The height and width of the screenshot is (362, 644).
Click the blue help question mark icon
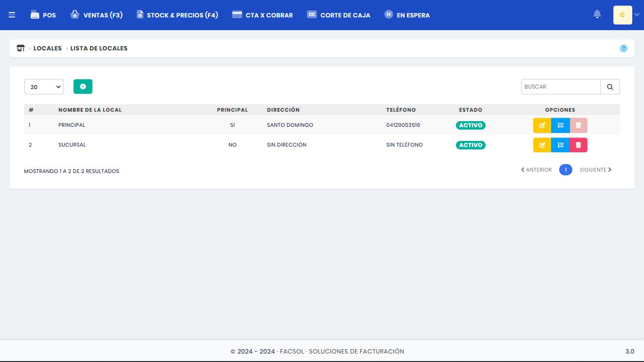tap(623, 48)
